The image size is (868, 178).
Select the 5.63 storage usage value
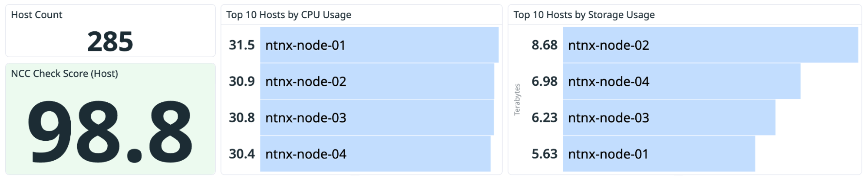545,154
